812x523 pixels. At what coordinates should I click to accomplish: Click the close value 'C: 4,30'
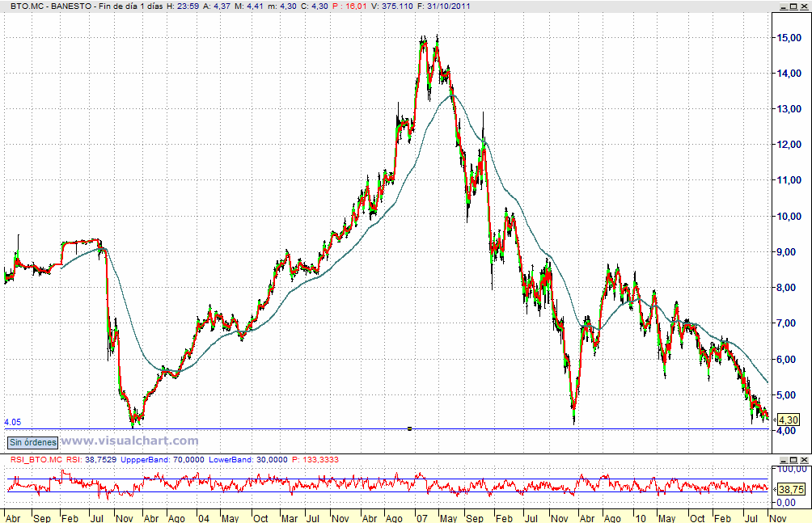point(315,6)
